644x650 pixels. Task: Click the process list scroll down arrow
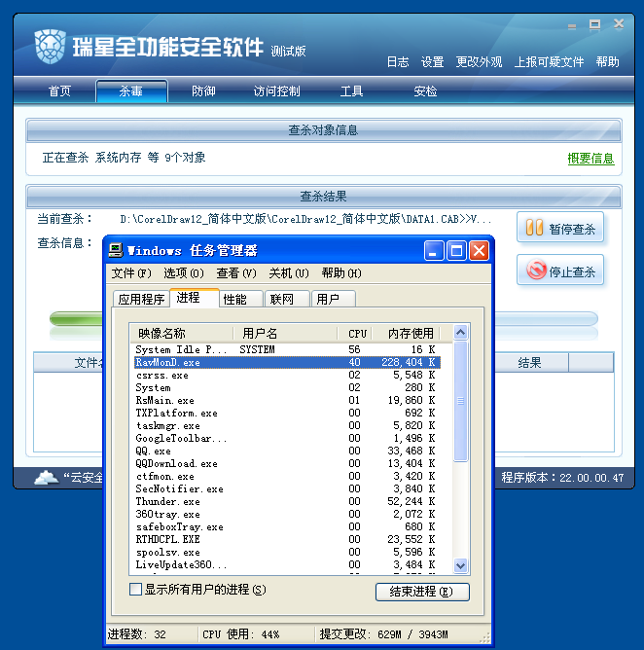(x=460, y=565)
